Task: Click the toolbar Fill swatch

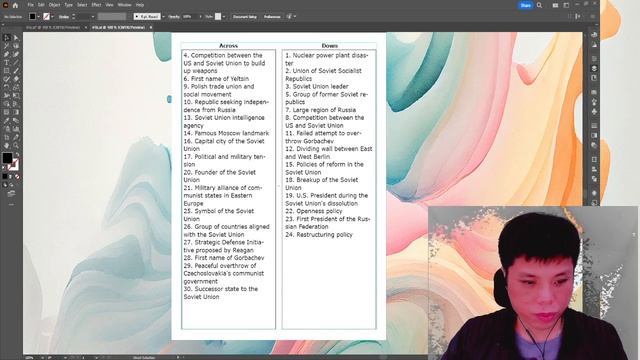Action: click(7, 158)
